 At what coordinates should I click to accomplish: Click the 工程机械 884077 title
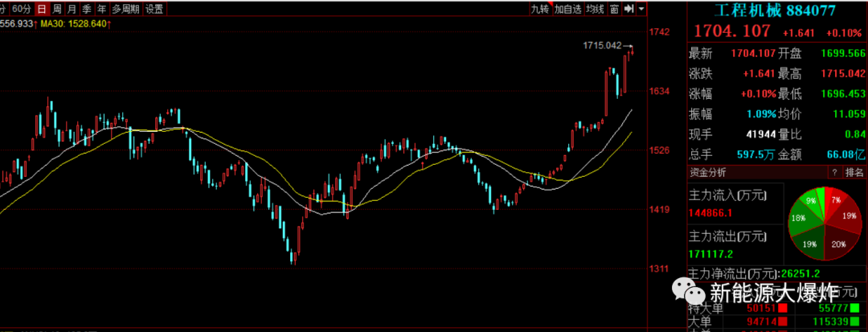(x=776, y=10)
